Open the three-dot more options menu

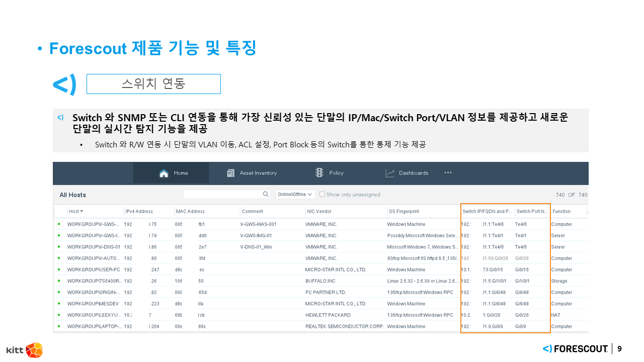coord(448,173)
